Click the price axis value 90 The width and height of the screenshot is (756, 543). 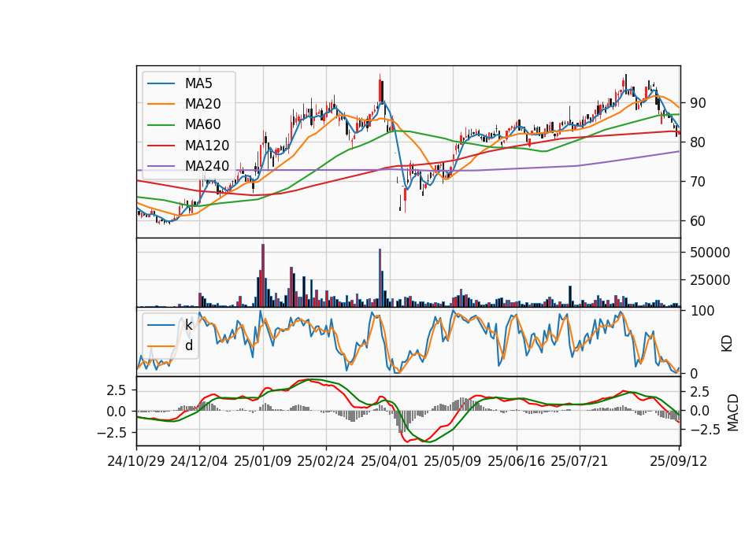coord(698,103)
